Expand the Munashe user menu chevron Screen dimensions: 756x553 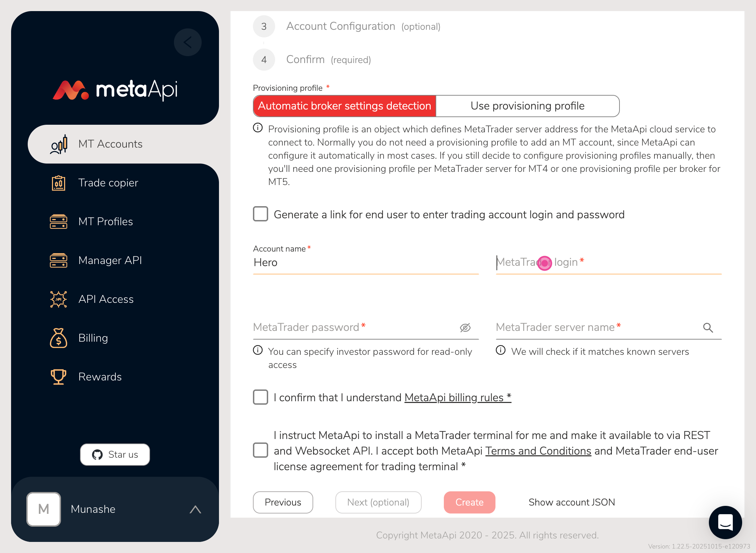195,509
